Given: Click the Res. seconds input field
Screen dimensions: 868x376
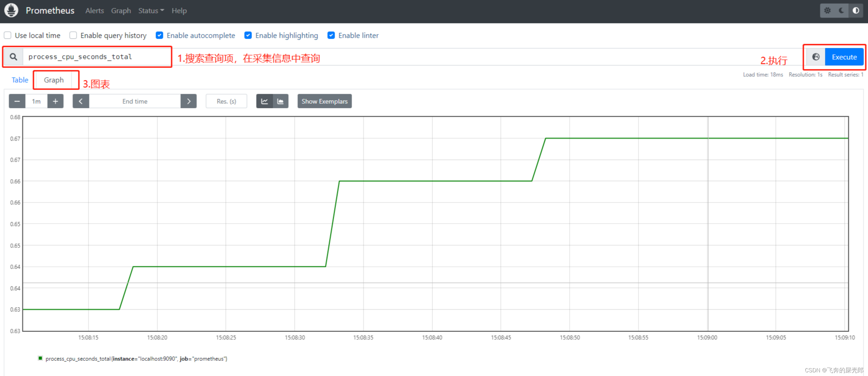Looking at the screenshot, I should 226,101.
